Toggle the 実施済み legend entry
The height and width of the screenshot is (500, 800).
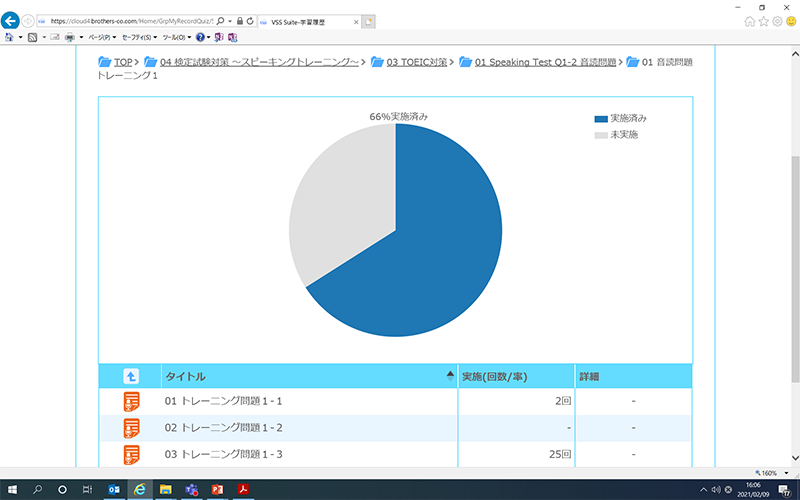(620, 118)
